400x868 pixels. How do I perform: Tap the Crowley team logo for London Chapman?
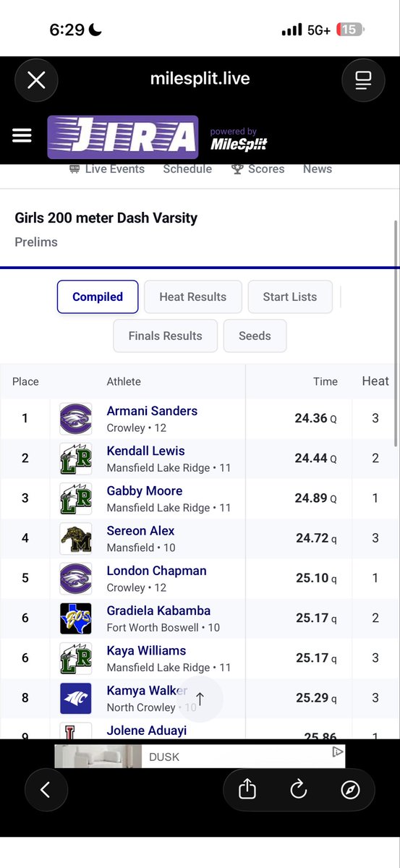[x=75, y=579]
